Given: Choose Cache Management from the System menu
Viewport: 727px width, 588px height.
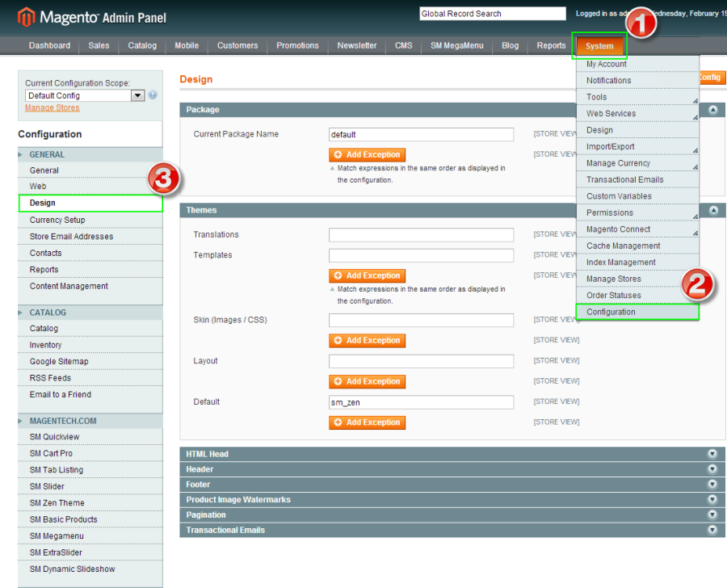Looking at the screenshot, I should pos(637,246).
